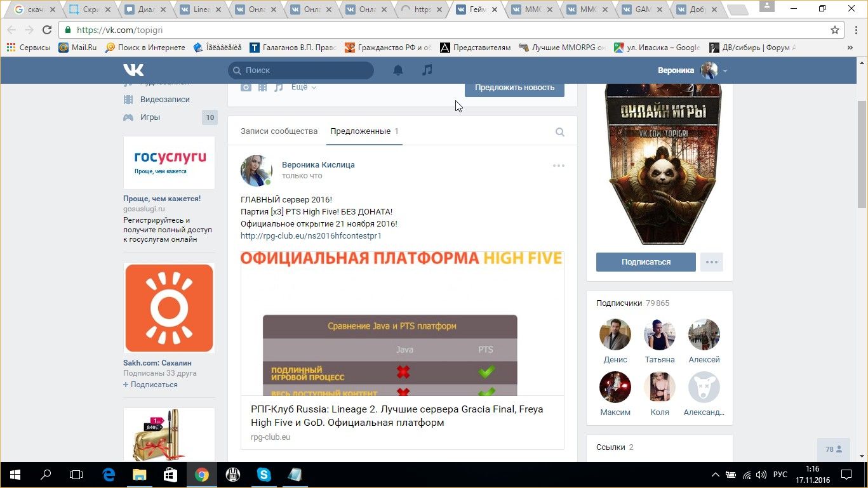The width and height of the screenshot is (868, 488).
Task: Open post options three dots menu
Action: coord(558,166)
